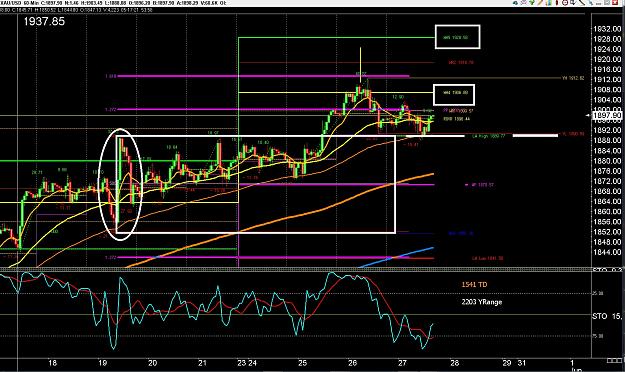625x372 pixels.
Task: Click date 27 on time axis
Action: tap(403, 363)
